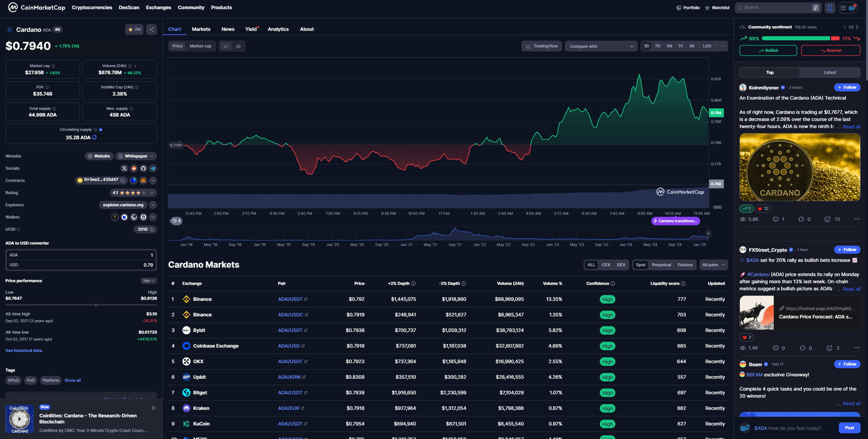Open the Telegram social icon
868x439 pixels.
click(153, 168)
